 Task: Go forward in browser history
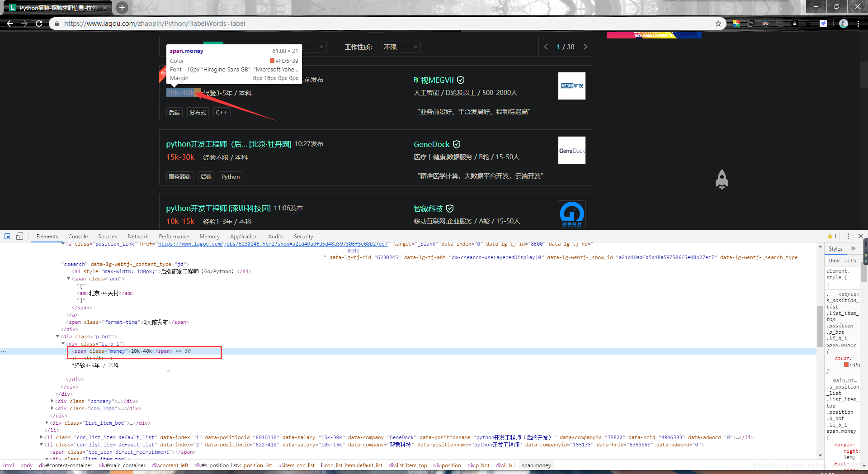pyautogui.click(x=24, y=24)
